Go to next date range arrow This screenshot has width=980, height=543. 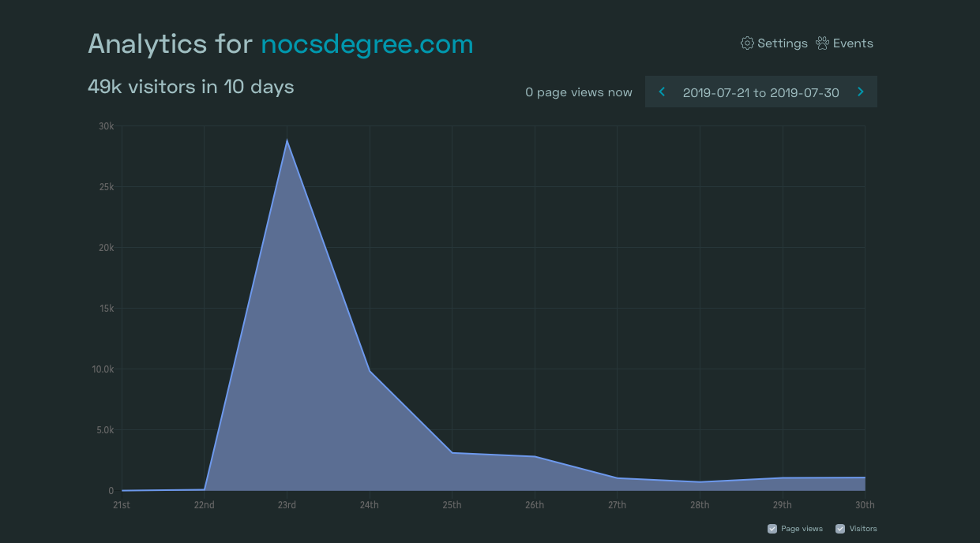pyautogui.click(x=861, y=92)
